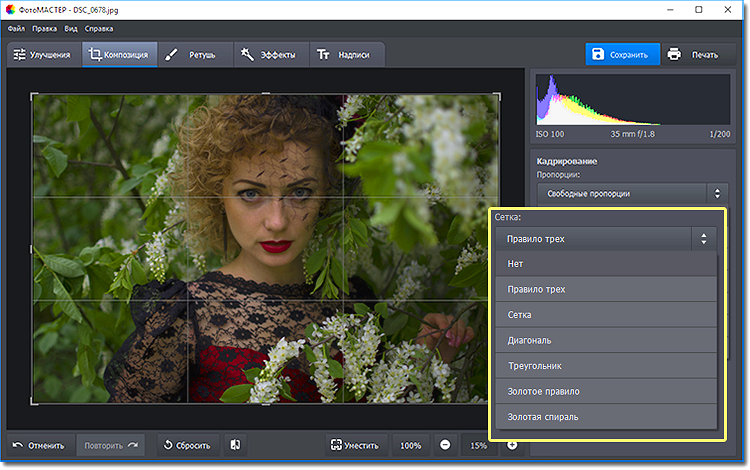
Task: Set zoom with the 100% button
Action: pos(410,445)
